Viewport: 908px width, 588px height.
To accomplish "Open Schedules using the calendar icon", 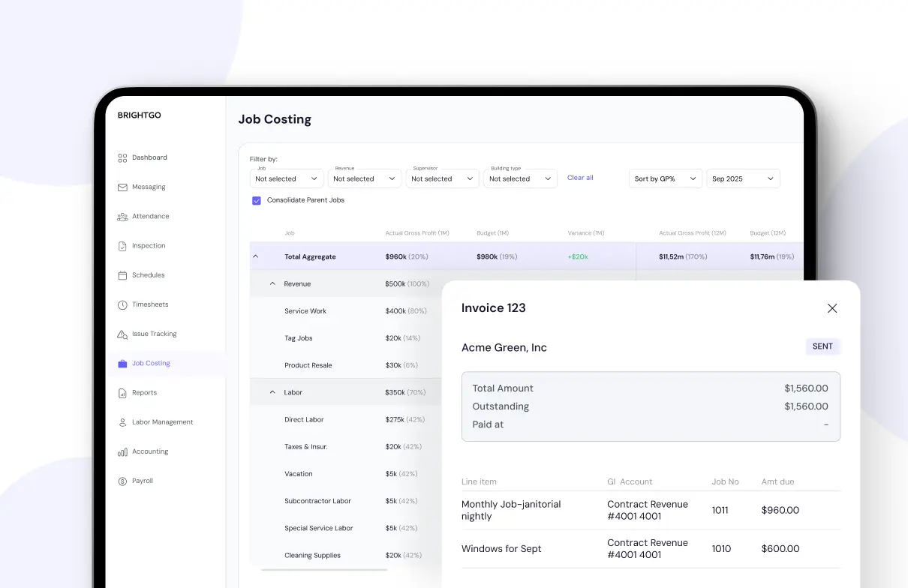I will [x=122, y=274].
